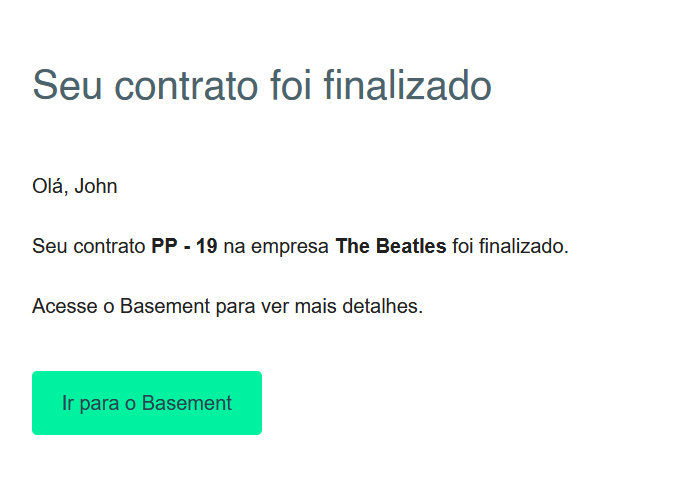Click the bold company name "The Beatles"
This screenshot has height=485, width=700.
[x=391, y=246]
